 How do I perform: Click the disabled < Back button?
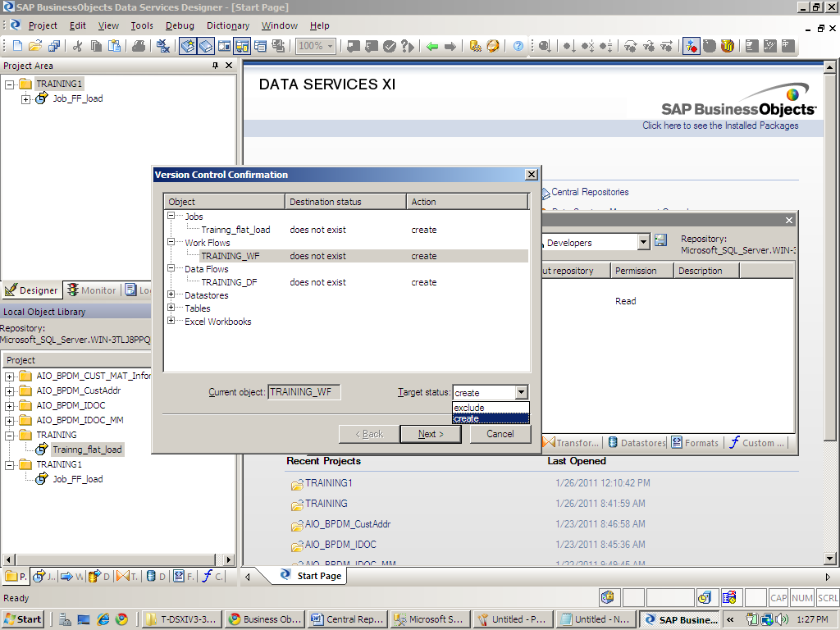coord(369,434)
